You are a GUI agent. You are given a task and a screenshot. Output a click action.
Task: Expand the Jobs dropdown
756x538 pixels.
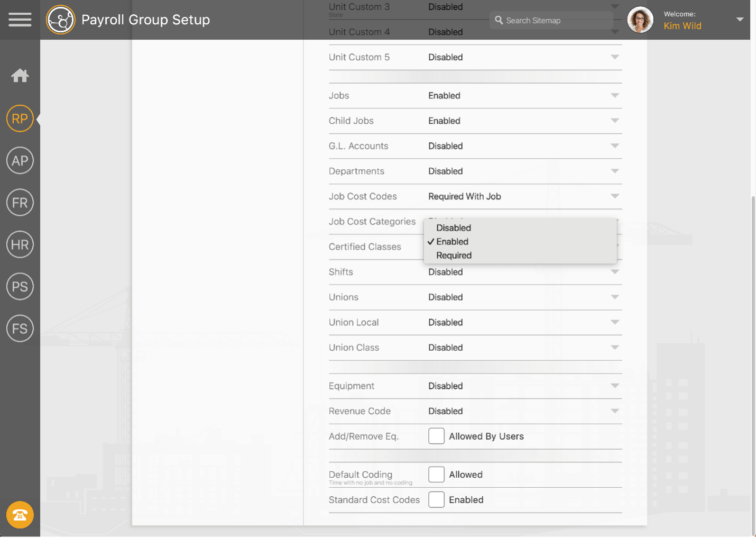[x=523, y=96]
